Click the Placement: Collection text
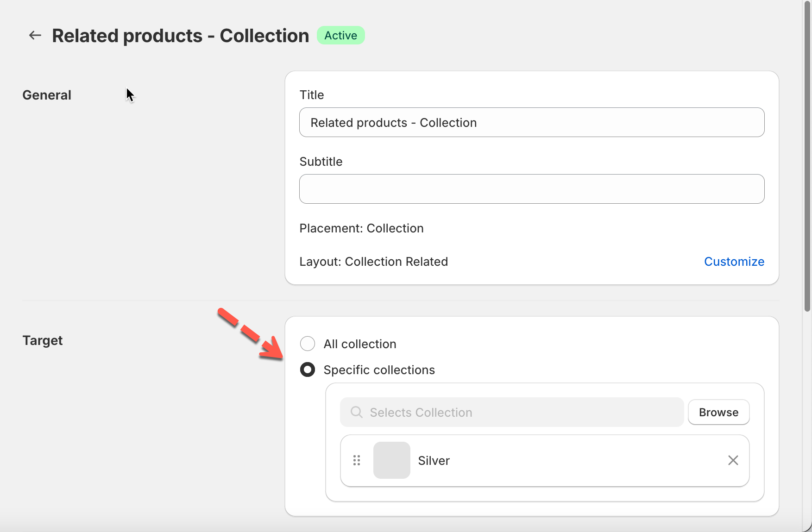Image resolution: width=812 pixels, height=532 pixels. pos(361,228)
